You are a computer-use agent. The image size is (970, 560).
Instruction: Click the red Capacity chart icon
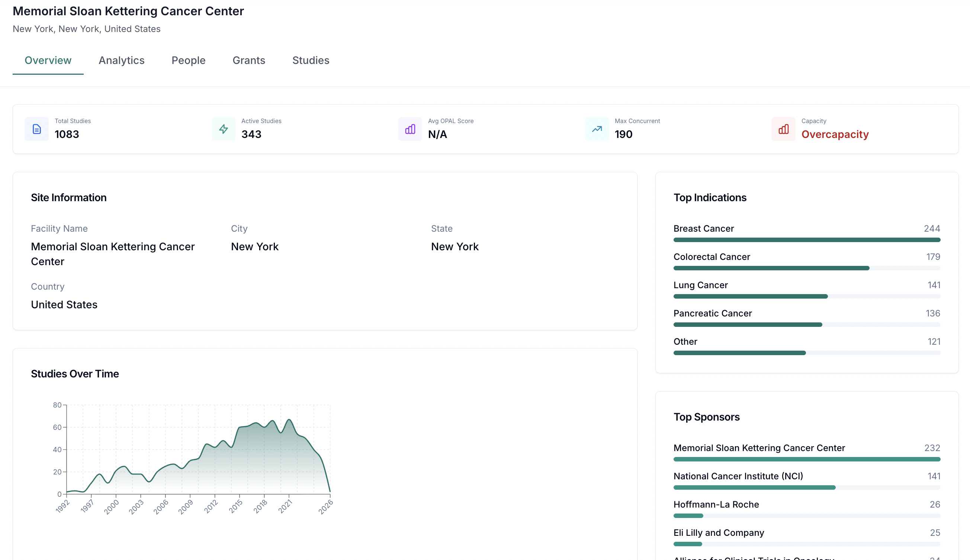click(783, 129)
